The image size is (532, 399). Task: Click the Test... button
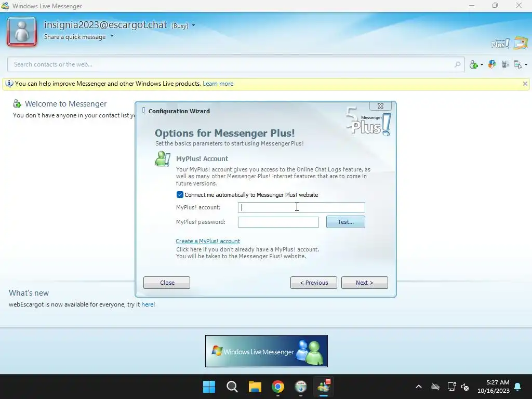345,222
